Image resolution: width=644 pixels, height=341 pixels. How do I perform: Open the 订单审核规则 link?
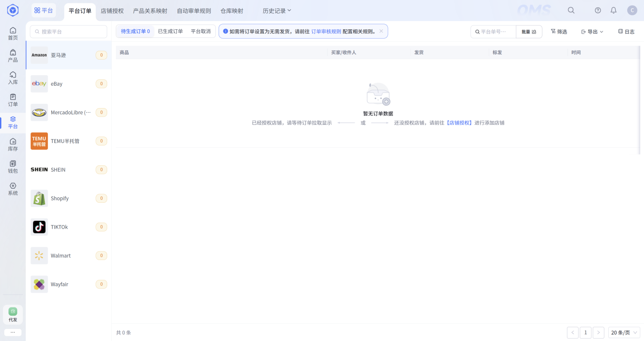point(326,31)
